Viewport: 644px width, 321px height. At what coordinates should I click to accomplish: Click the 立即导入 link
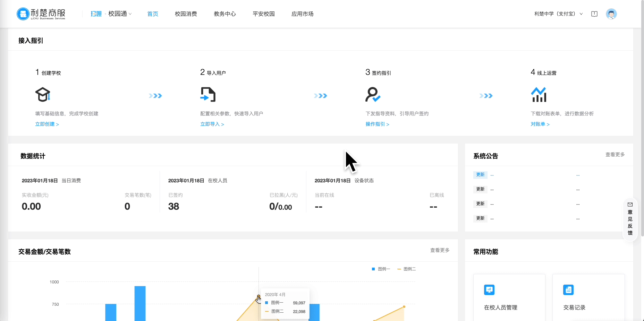[x=212, y=124]
